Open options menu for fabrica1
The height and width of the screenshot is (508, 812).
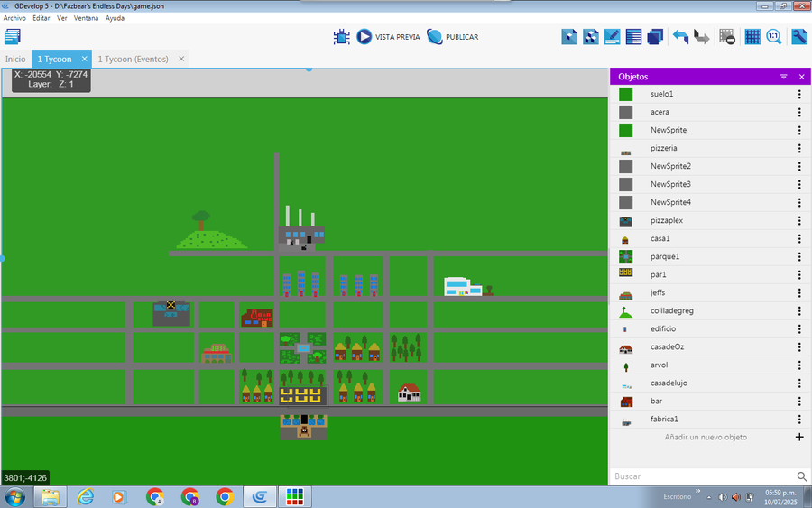coord(799,419)
